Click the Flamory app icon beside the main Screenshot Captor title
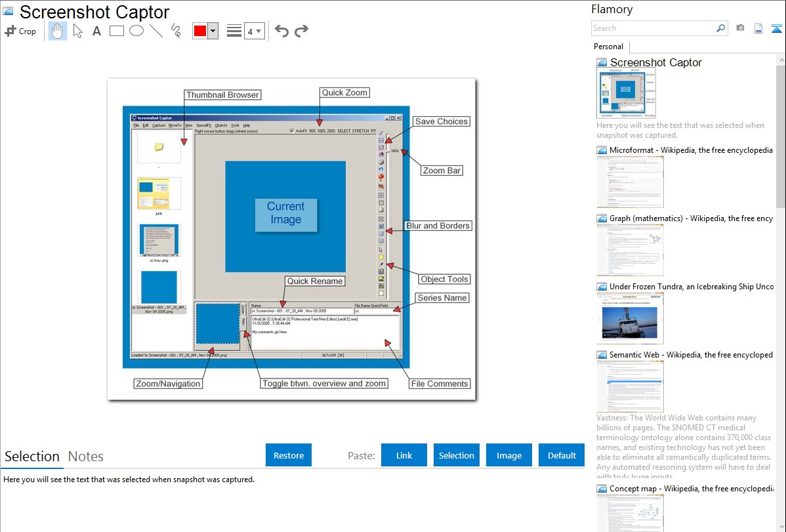 8,12
